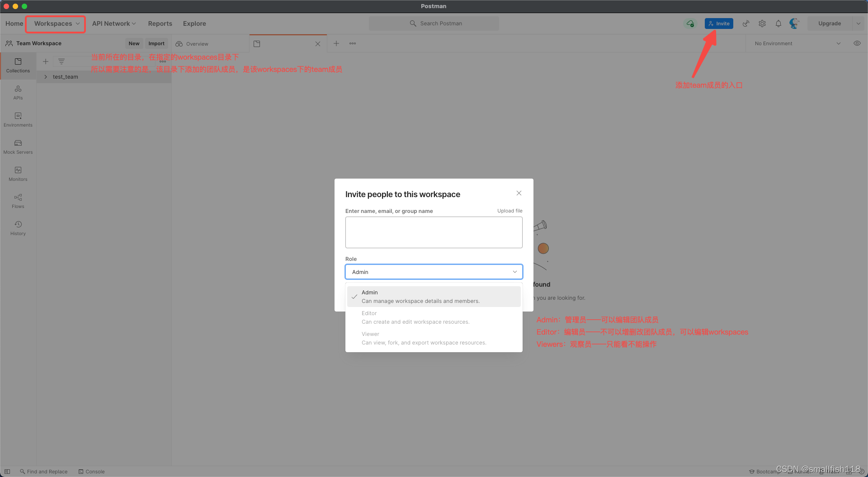Open the Settings gear icon
Image resolution: width=868 pixels, height=477 pixels.
(762, 24)
